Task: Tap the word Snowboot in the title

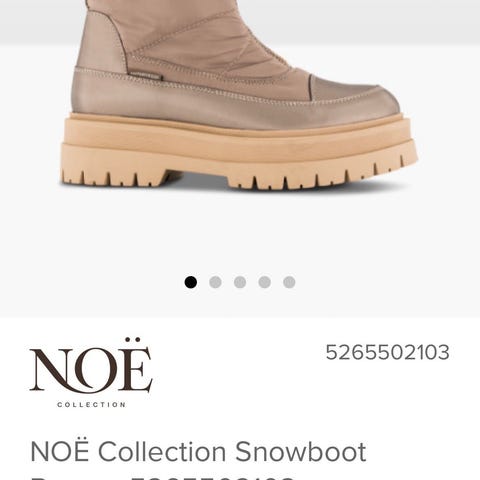Action: click(x=301, y=452)
